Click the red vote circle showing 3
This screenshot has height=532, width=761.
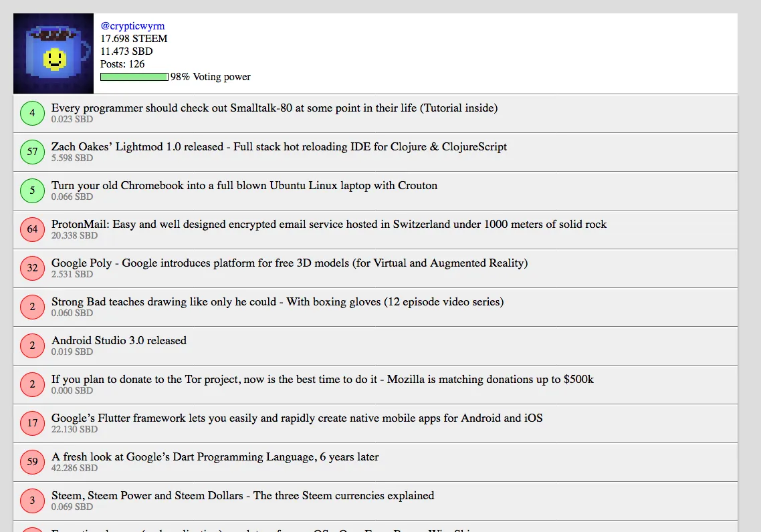[33, 501]
